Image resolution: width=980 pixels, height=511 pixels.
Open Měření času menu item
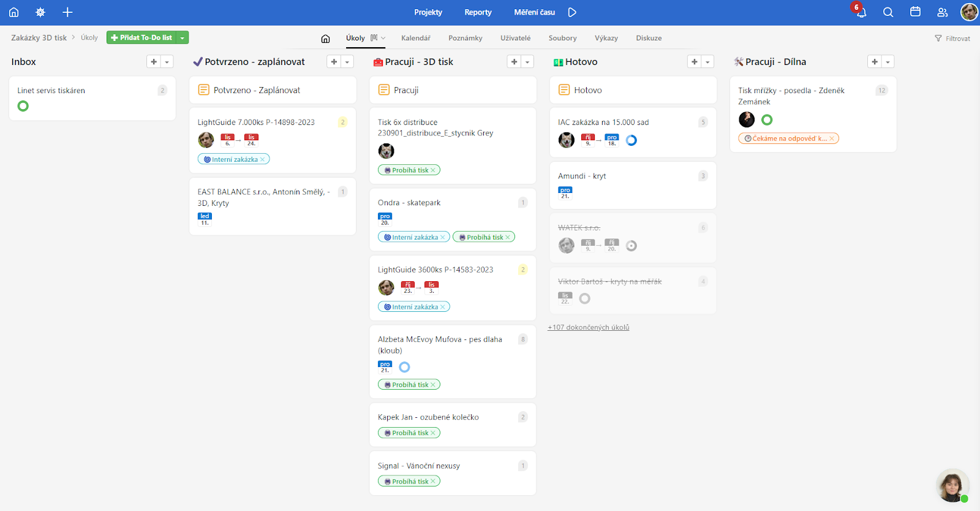point(535,12)
